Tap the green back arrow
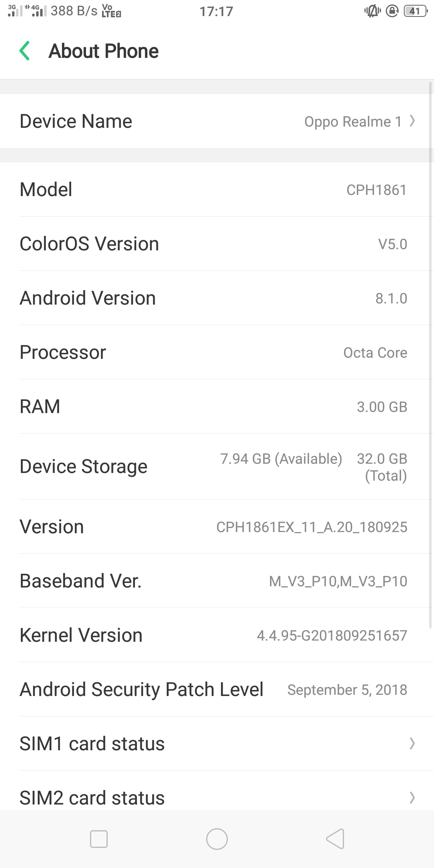This screenshot has height=868, width=434. coord(25,51)
